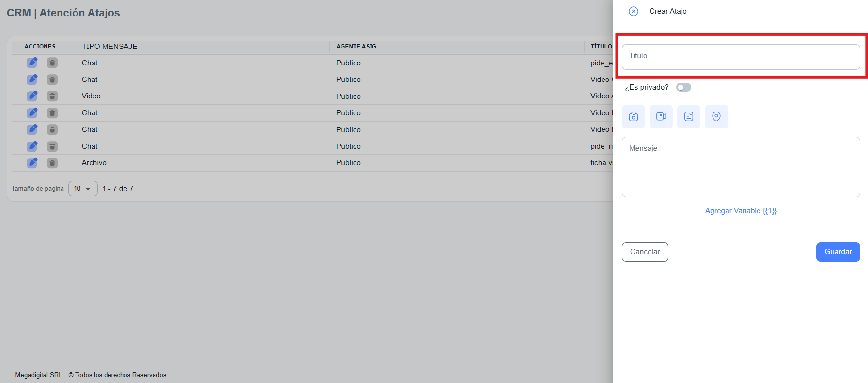Edit the Archivo shortcut row
868x383 pixels.
pyautogui.click(x=32, y=163)
